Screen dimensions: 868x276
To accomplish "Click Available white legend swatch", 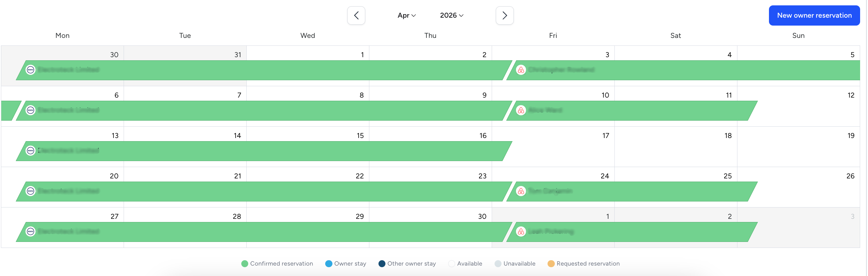I will [x=452, y=264].
